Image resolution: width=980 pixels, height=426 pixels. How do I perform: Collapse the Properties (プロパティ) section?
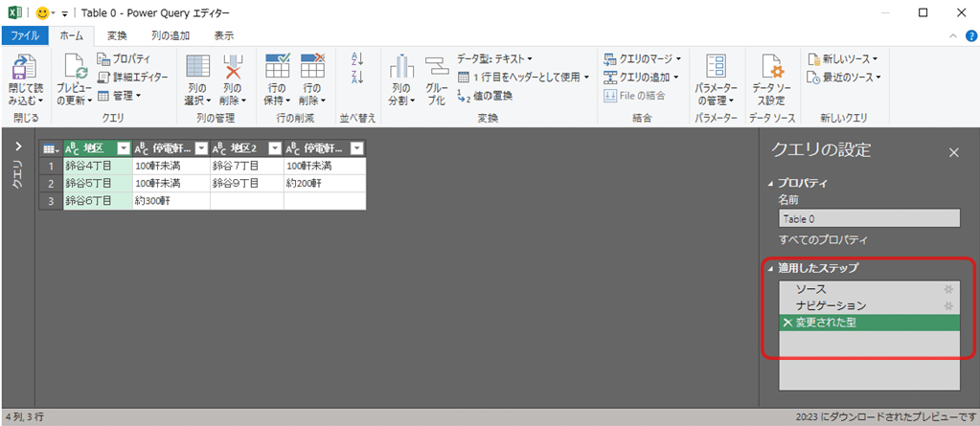click(x=770, y=184)
